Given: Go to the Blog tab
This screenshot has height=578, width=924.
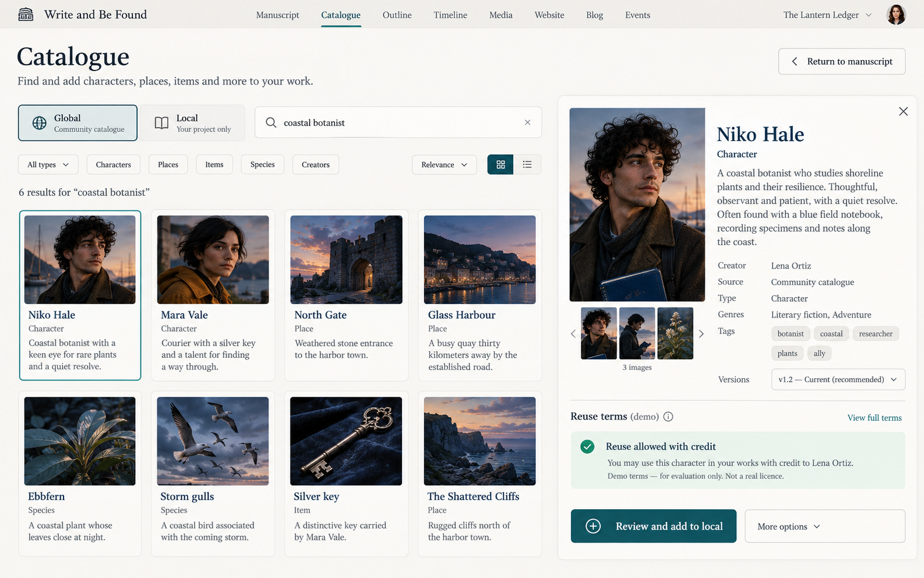Looking at the screenshot, I should [595, 15].
